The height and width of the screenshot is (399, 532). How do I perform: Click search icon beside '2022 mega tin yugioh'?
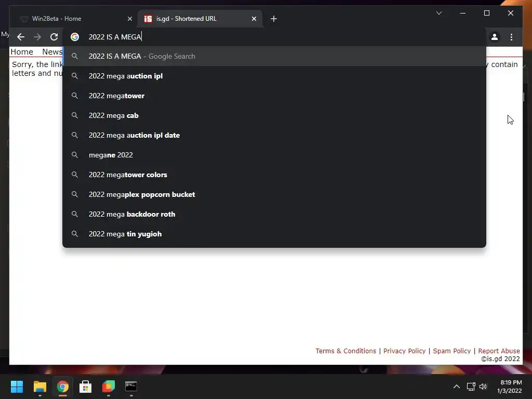75,234
